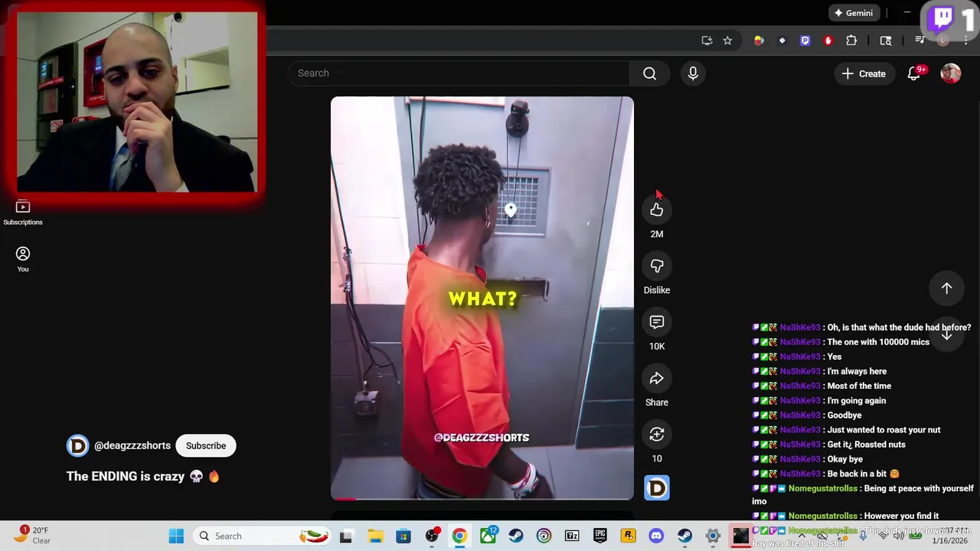Open File Explorer from the taskbar
Viewport: 980px width, 551px height.
pyautogui.click(x=375, y=536)
